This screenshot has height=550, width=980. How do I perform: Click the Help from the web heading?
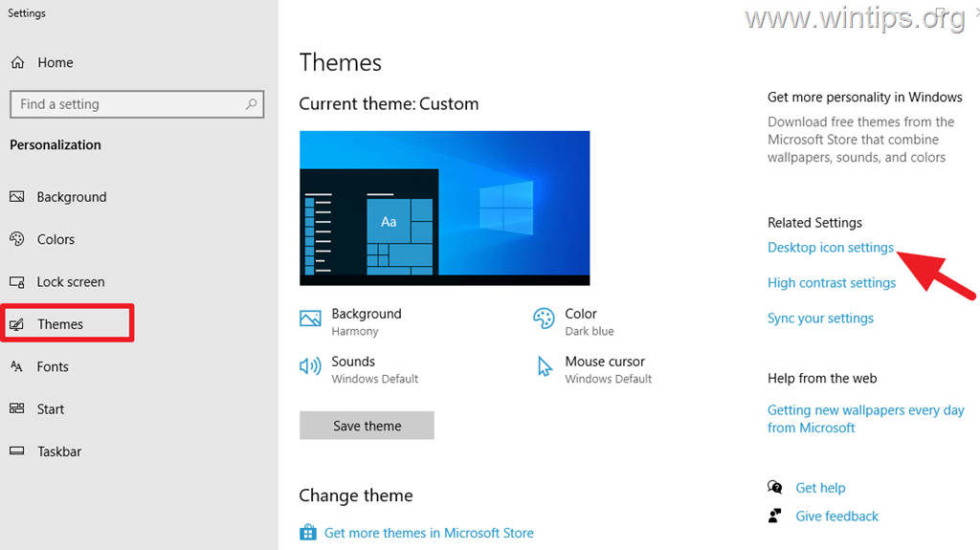822,378
